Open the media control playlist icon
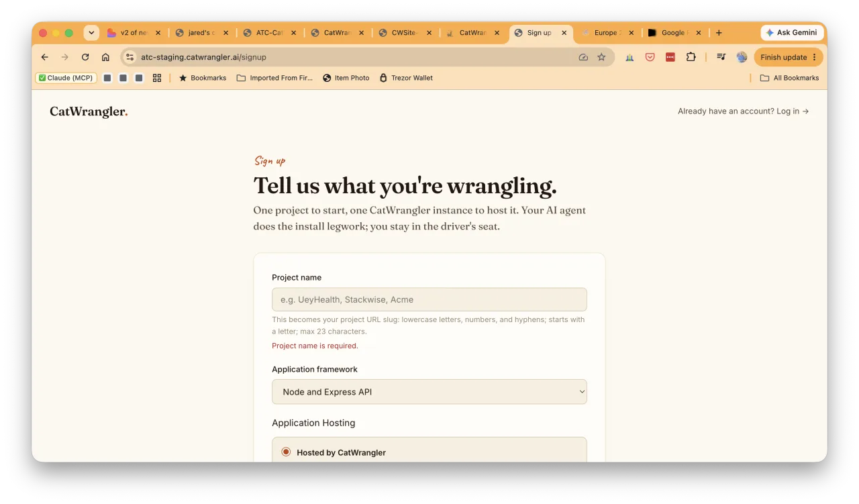This screenshot has height=504, width=859. [x=721, y=57]
